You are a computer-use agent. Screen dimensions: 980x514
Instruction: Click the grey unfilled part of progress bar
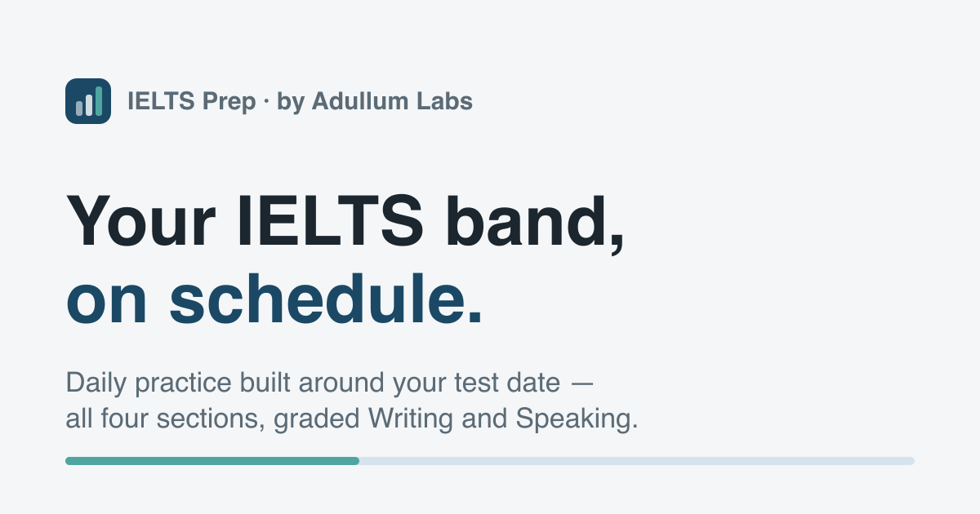pyautogui.click(x=637, y=461)
